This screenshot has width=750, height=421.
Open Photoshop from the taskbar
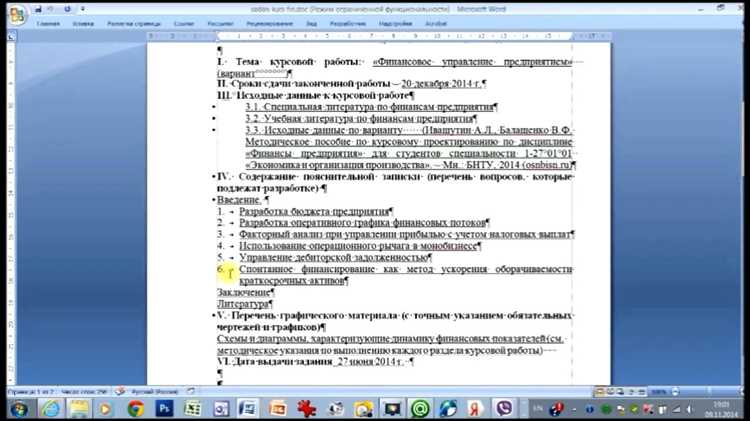pyautogui.click(x=164, y=409)
